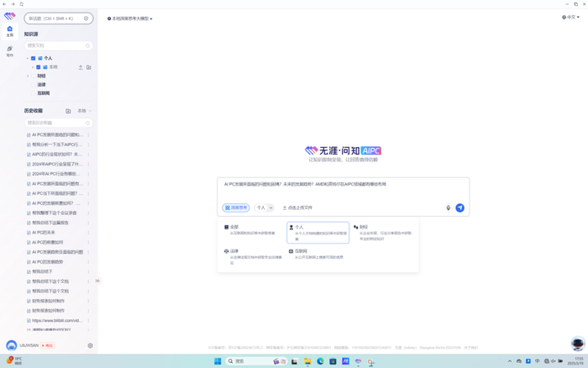Click the 新话题 new topic input field
Viewport: 588px width, 368px height.
pyautogui.click(x=59, y=18)
